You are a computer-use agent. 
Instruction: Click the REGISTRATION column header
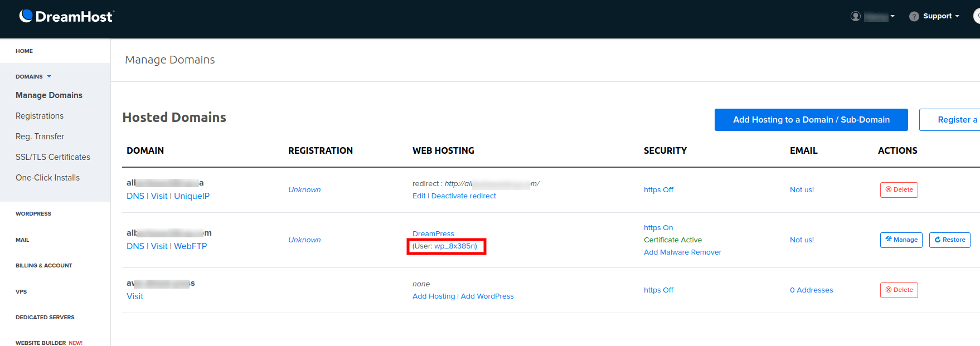tap(321, 150)
